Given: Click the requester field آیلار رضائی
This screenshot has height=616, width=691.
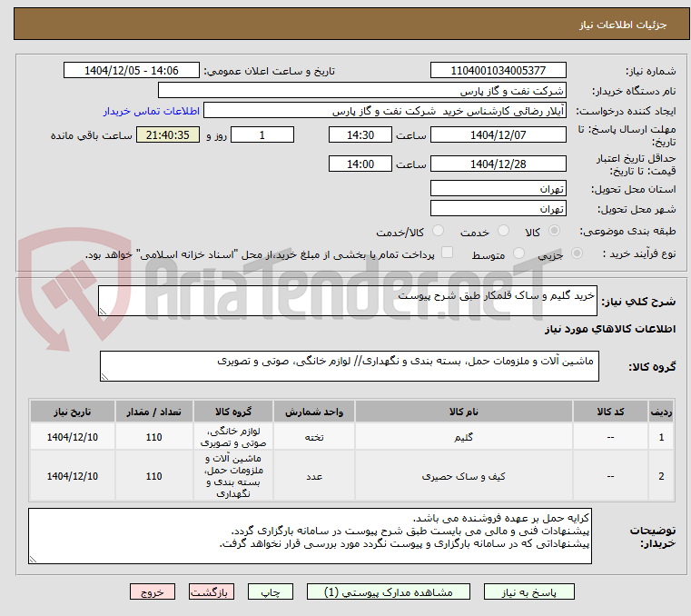Looking at the screenshot, I should pos(385,111).
